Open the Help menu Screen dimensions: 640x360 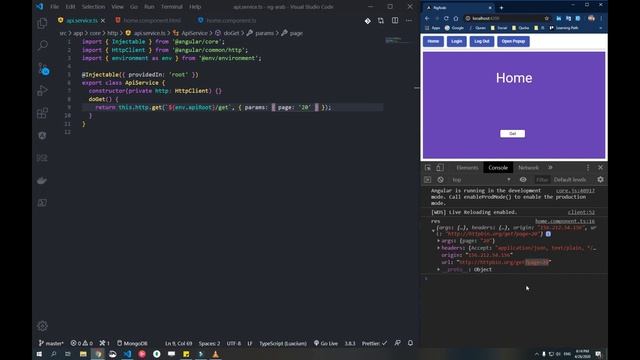tap(195, 7)
